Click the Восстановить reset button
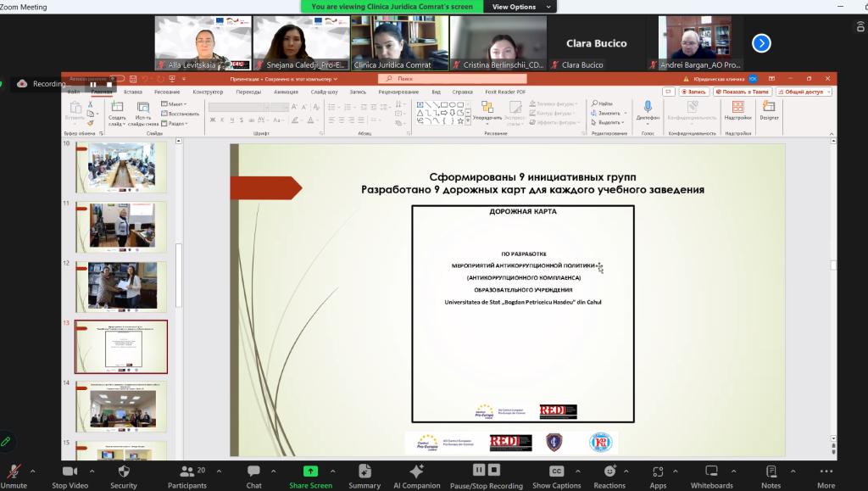The width and height of the screenshot is (868, 491). coord(180,114)
